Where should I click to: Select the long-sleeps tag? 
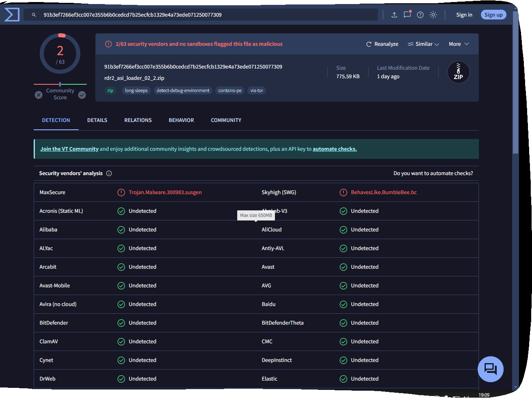pos(136,91)
